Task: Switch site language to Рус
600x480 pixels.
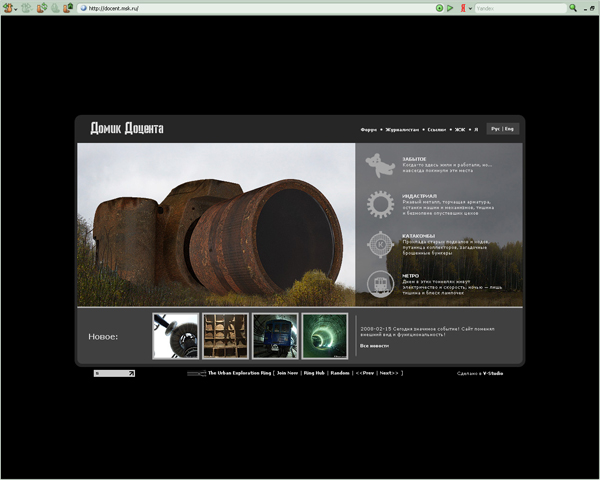Action: click(495, 129)
